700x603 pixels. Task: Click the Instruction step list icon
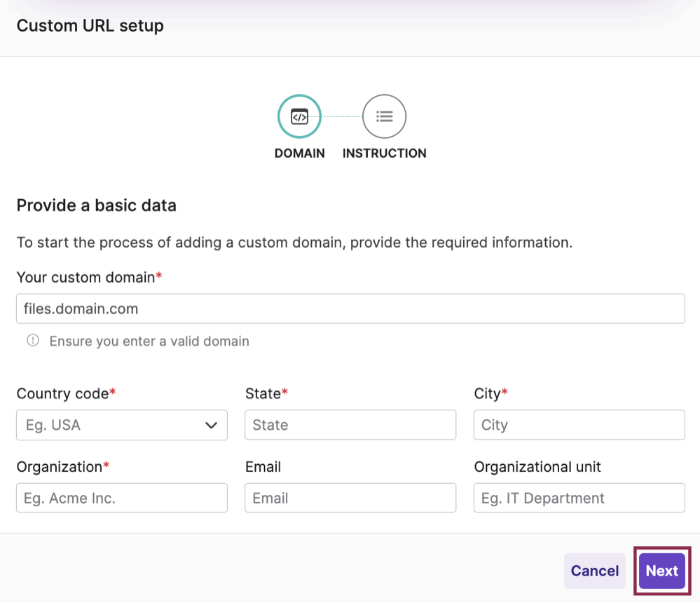pos(385,116)
